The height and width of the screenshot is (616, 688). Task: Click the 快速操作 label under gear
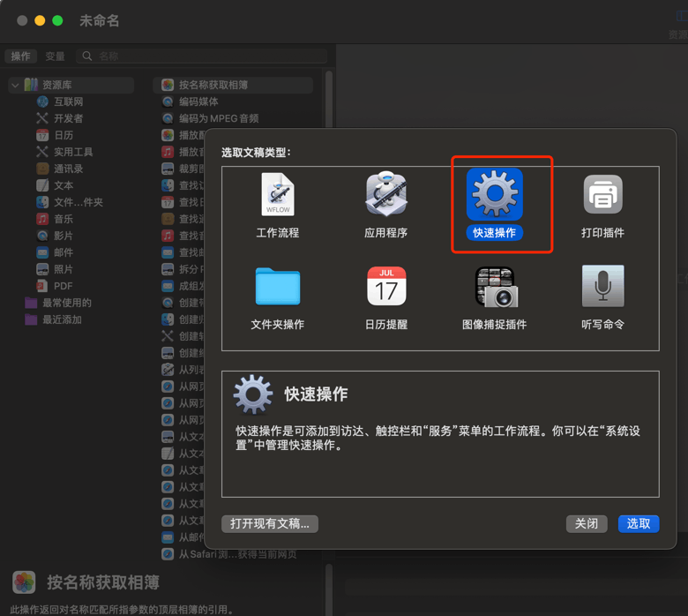tap(495, 233)
